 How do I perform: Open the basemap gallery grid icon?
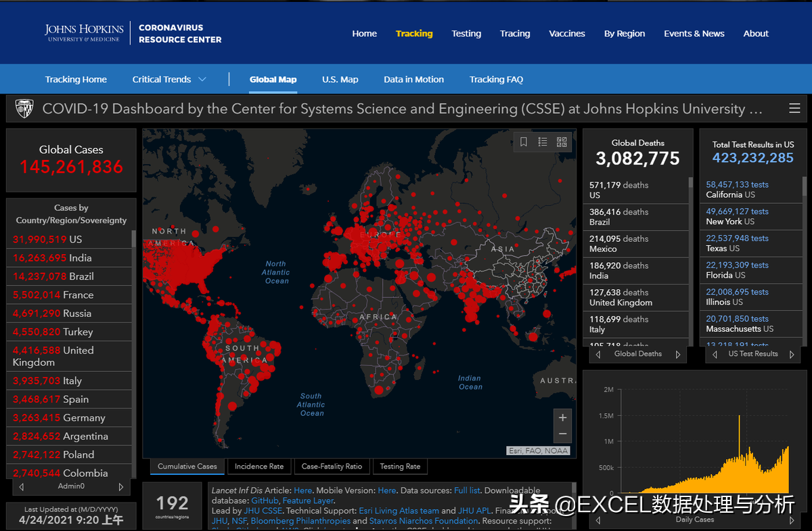point(562,142)
